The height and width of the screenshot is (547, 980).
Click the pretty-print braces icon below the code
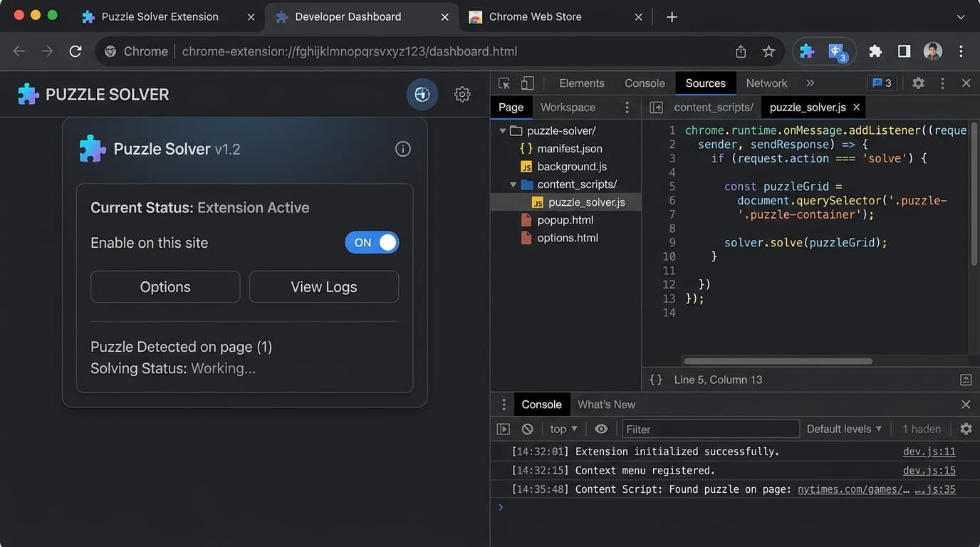[655, 380]
